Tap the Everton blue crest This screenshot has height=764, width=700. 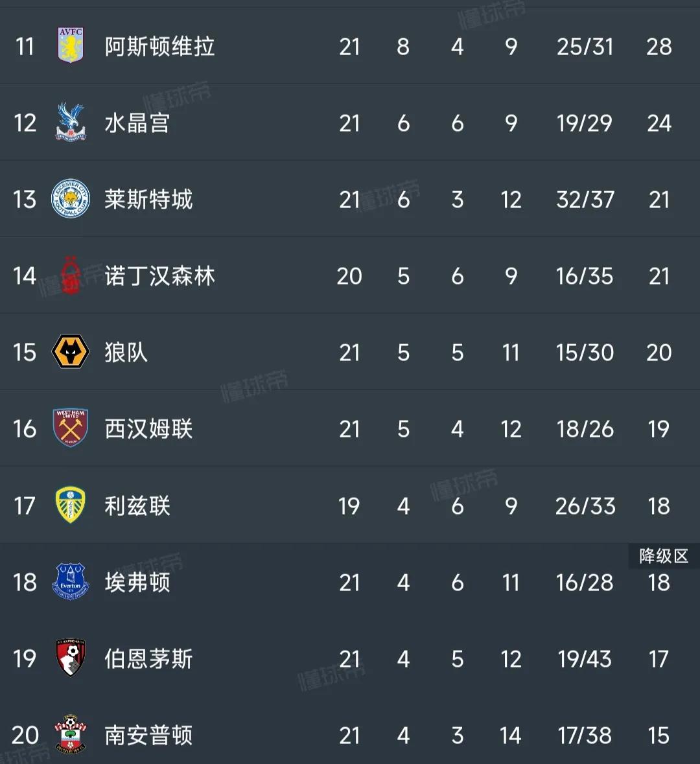[x=71, y=582]
